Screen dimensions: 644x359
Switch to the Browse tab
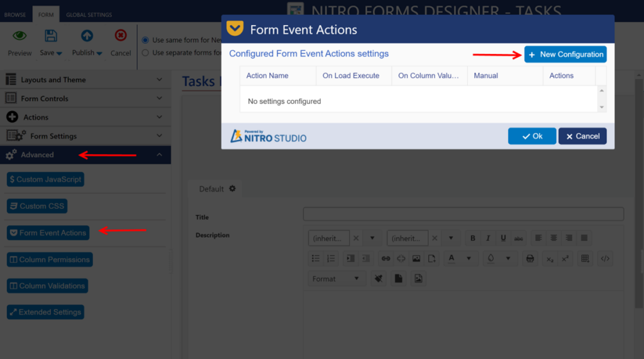pos(15,14)
